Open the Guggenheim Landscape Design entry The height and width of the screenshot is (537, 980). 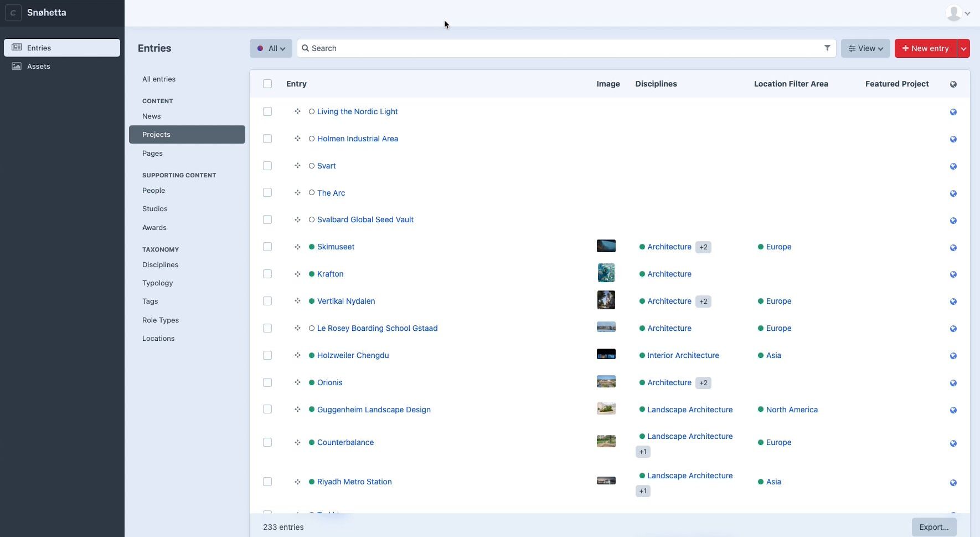374,410
